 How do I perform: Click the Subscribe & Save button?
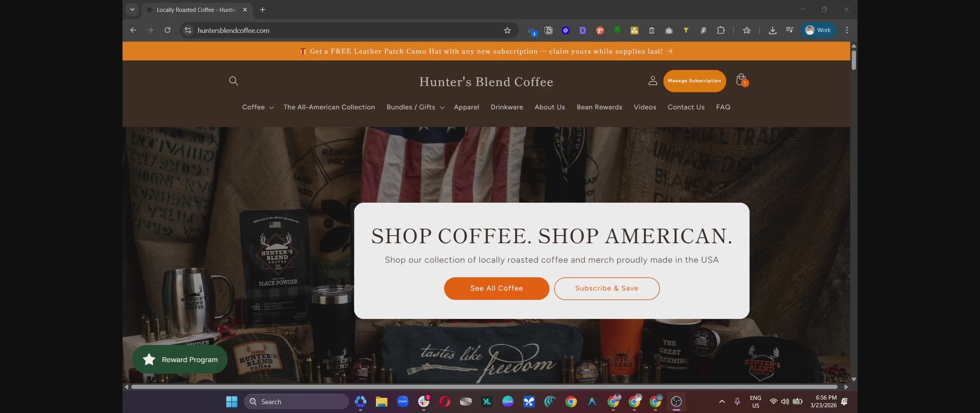pos(607,288)
